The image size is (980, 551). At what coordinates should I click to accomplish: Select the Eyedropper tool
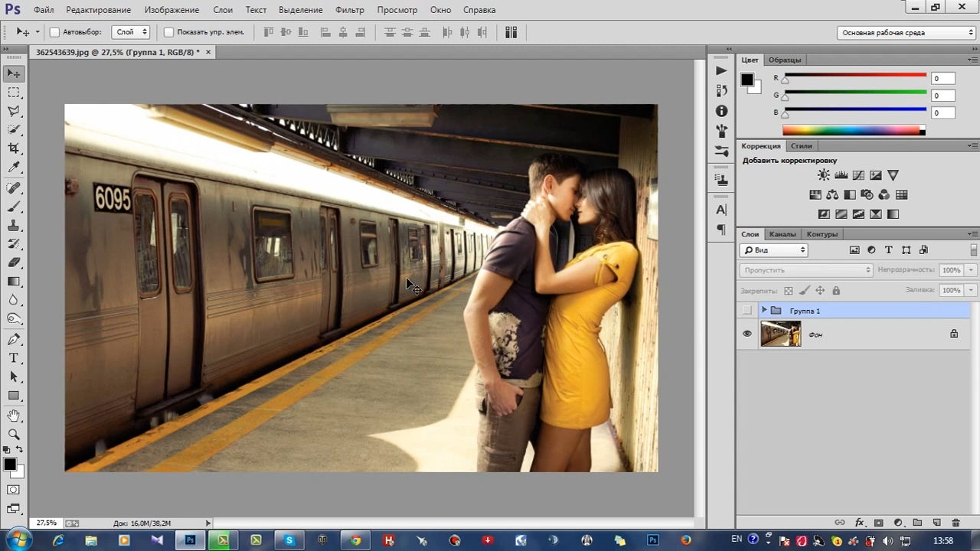pos(14,168)
